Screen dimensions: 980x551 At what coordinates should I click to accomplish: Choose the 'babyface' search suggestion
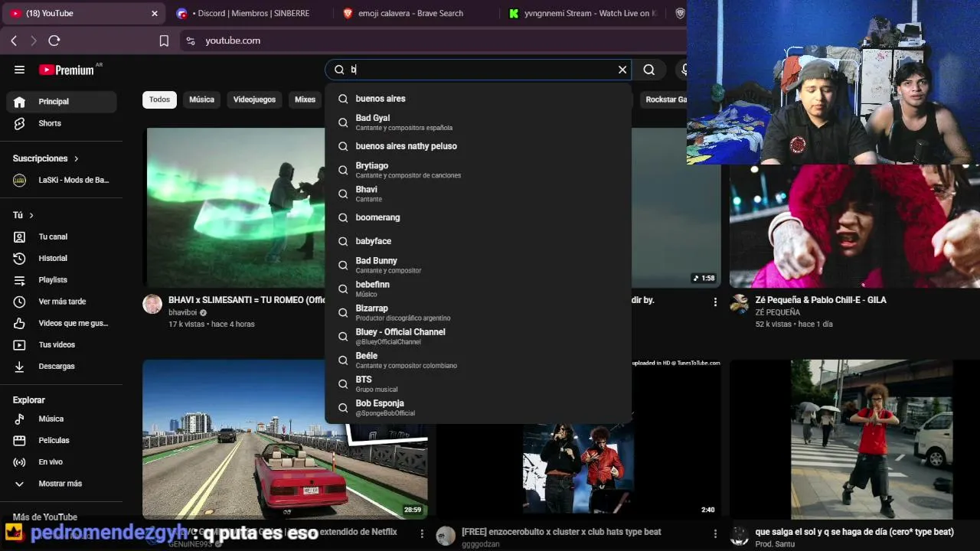pos(479,241)
